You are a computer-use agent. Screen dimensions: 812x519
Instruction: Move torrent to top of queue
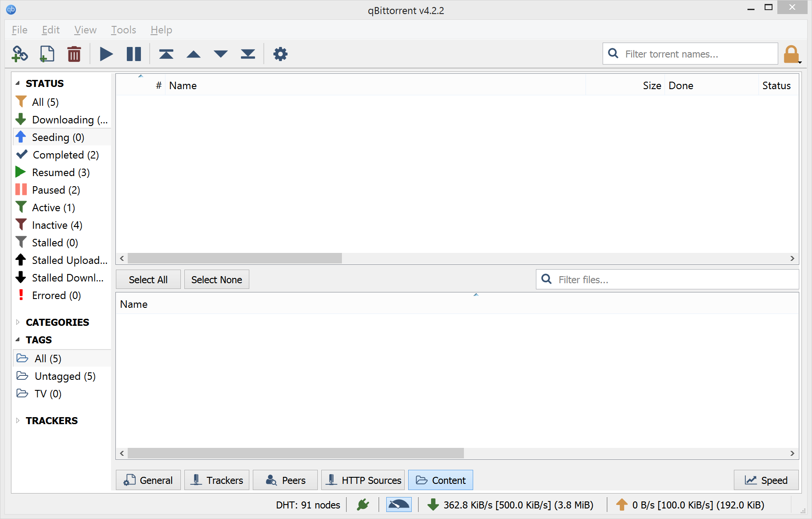166,54
